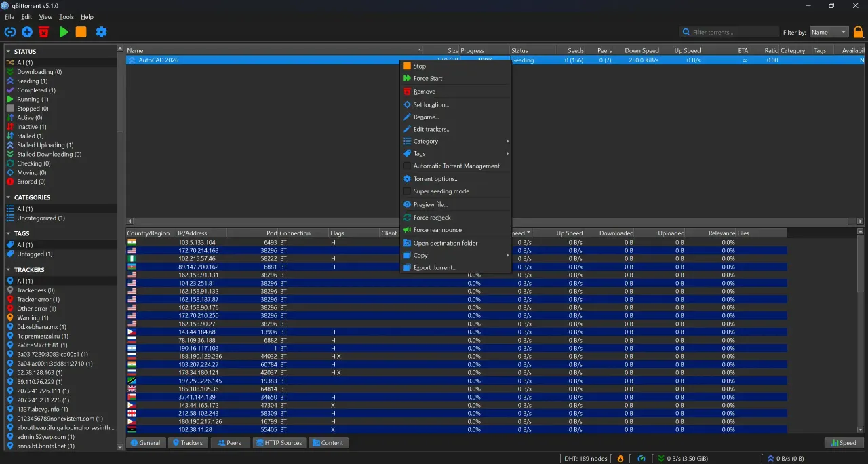Click the orange lock icon at top right
868x464 pixels.
point(858,32)
